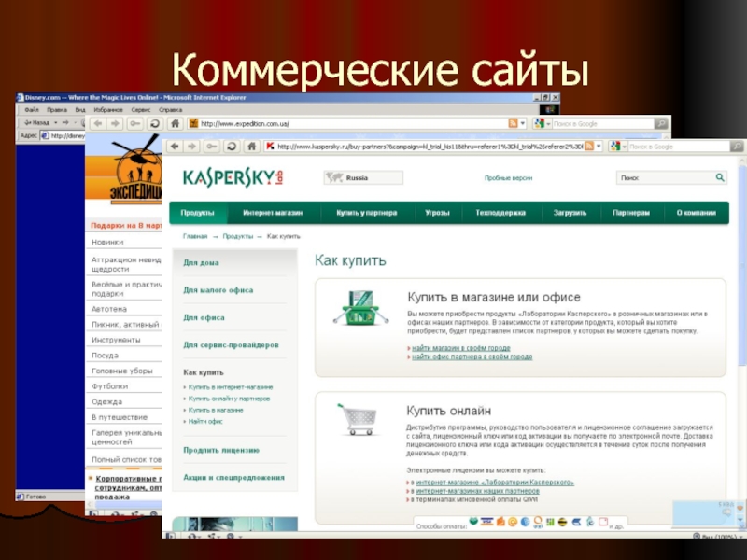Click the grey shopping cart icon
This screenshot has height=560, width=747.
tap(359, 419)
